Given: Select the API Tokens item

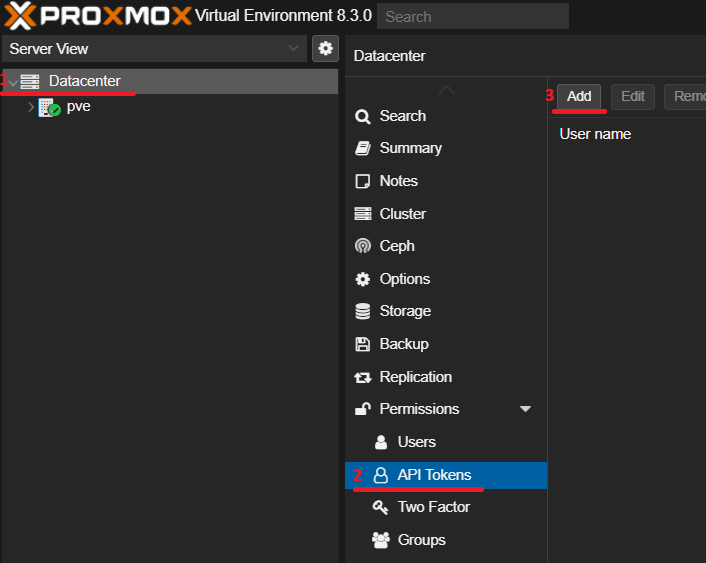Looking at the screenshot, I should point(446,475).
